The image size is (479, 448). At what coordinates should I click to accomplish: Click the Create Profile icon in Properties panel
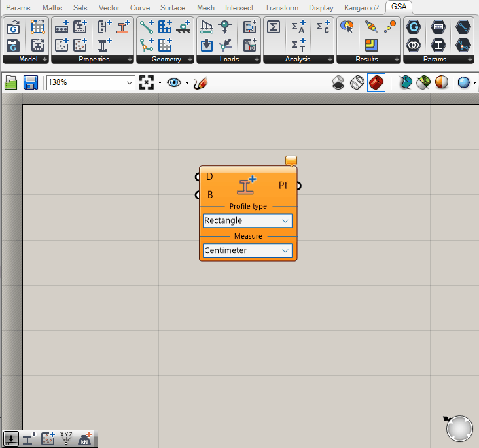122,27
